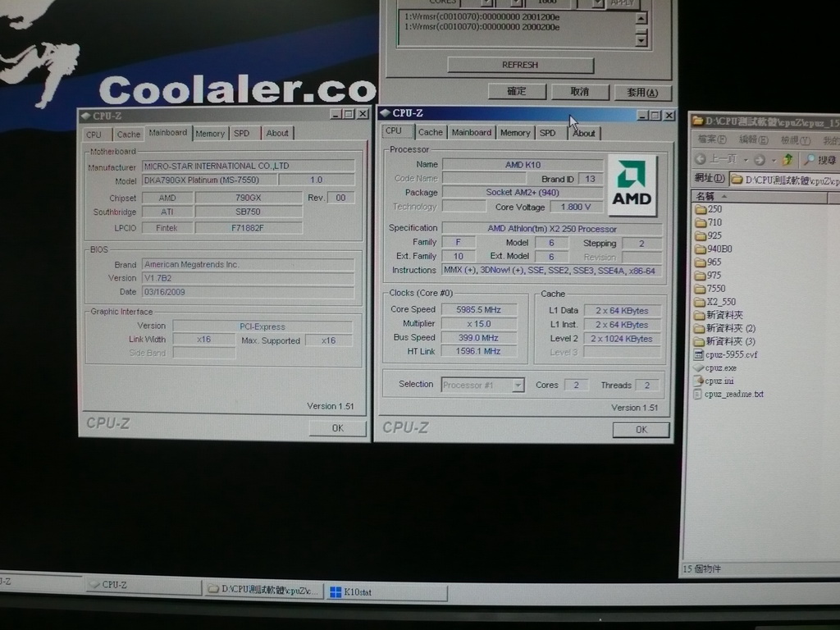Open the 965 folder in Explorer
This screenshot has width=840, height=630.
pyautogui.click(x=709, y=262)
